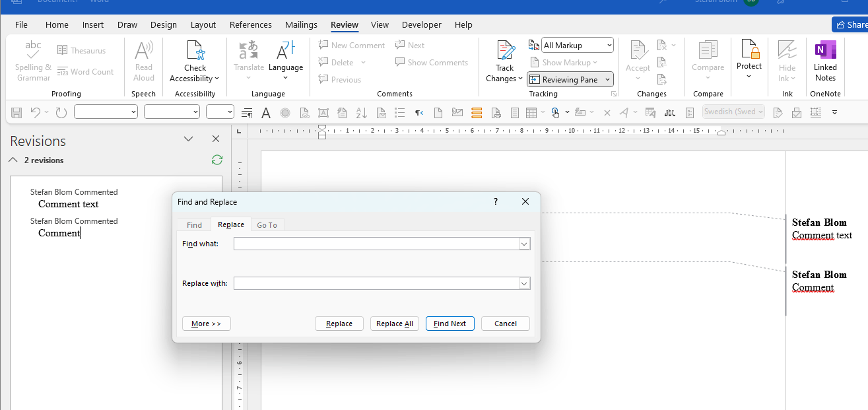The width and height of the screenshot is (868, 410).
Task: Open the Revisions pane options chevron
Action: point(189,139)
